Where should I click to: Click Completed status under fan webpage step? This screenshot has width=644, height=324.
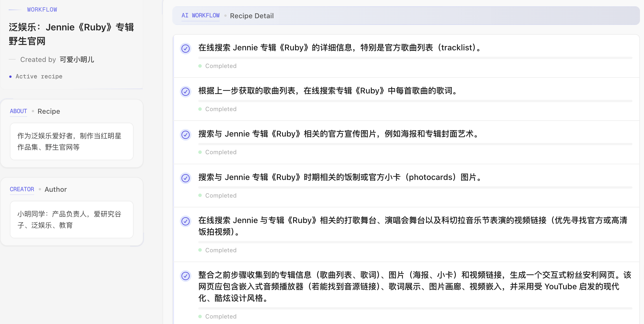click(218, 316)
